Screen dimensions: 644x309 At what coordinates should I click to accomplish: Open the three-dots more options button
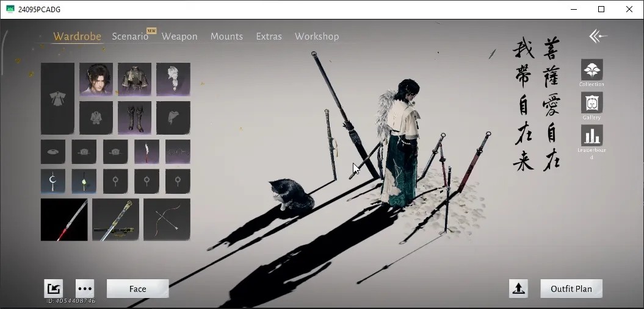pos(85,289)
